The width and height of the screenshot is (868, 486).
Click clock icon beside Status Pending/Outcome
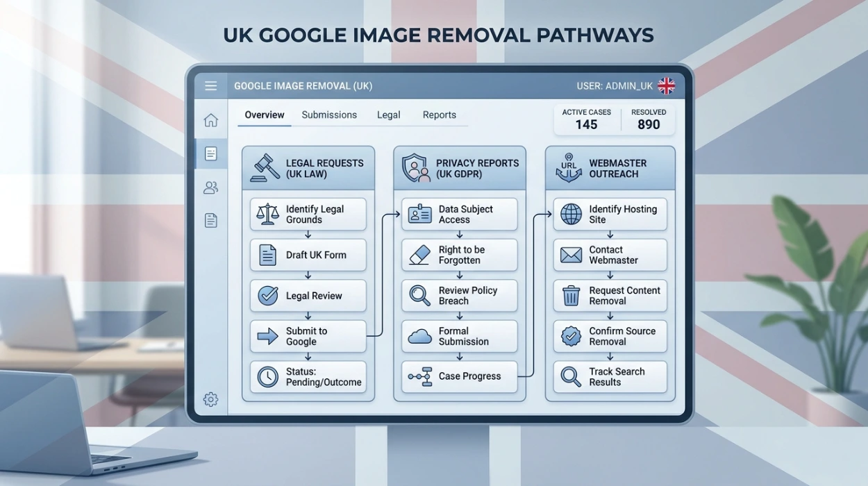(x=267, y=377)
